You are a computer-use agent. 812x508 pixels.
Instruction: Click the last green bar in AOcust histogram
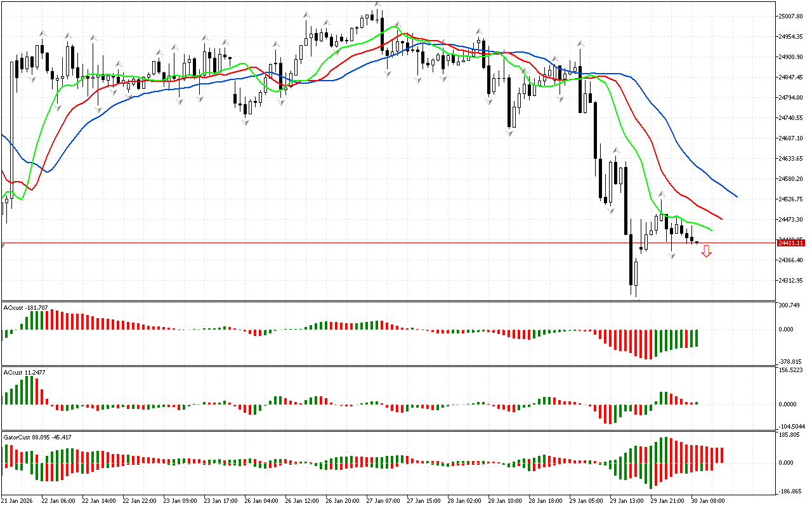697,338
